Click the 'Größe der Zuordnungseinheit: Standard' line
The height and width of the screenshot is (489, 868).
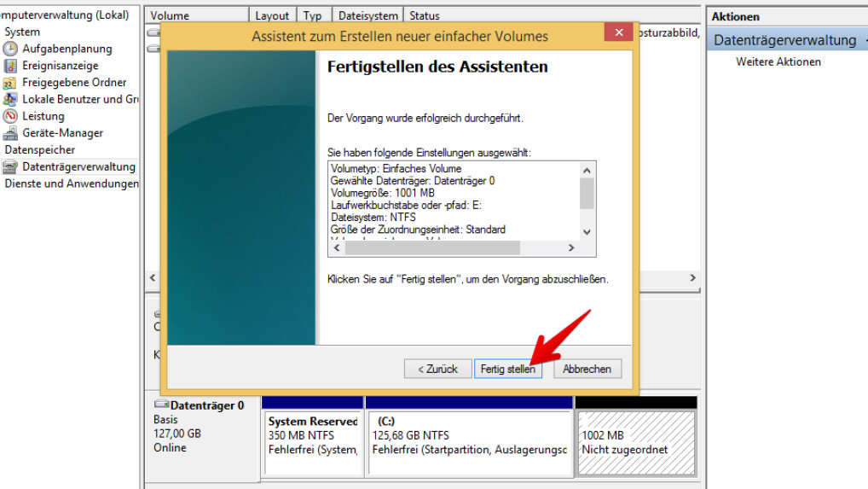[x=418, y=230]
